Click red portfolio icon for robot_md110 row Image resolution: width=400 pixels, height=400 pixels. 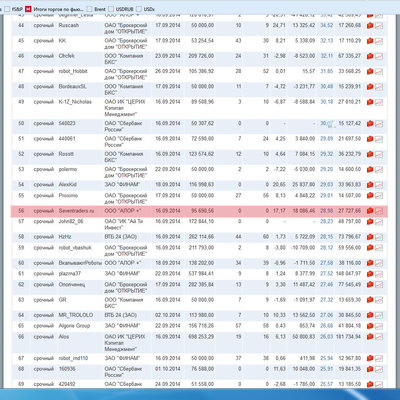tap(370, 359)
